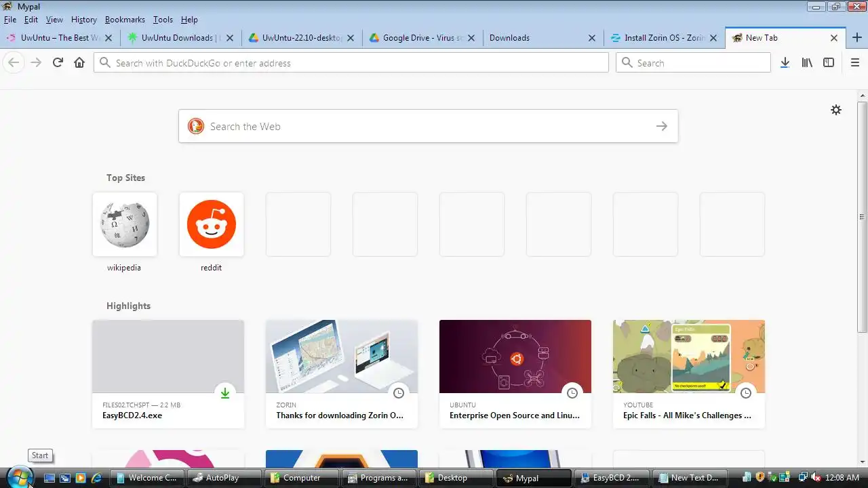Open Epic Falls YouTube highlight
The height and width of the screenshot is (488, 868).
(x=689, y=374)
